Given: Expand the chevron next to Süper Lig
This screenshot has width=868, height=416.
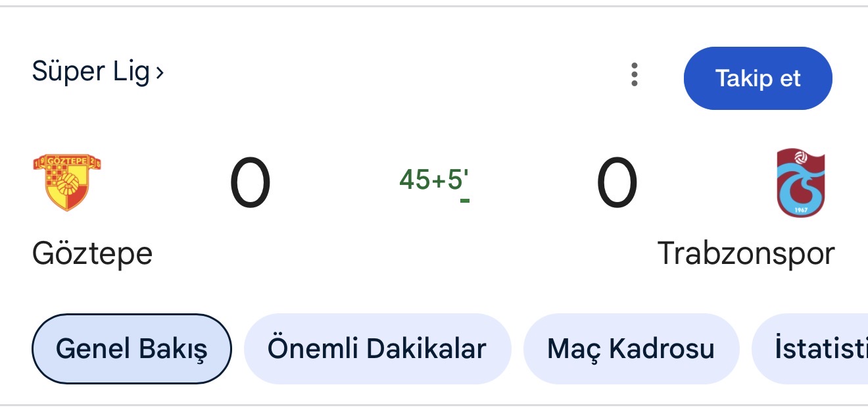Looking at the screenshot, I should click(x=159, y=73).
